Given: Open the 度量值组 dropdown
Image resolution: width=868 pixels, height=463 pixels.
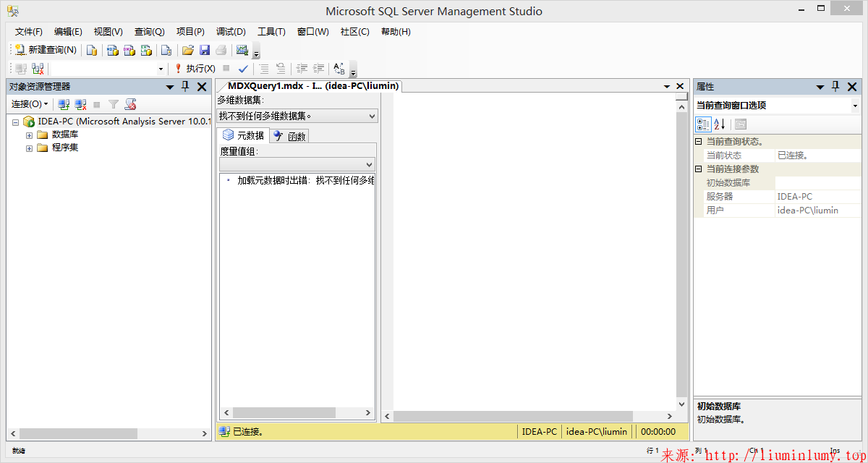Looking at the screenshot, I should click(x=297, y=164).
